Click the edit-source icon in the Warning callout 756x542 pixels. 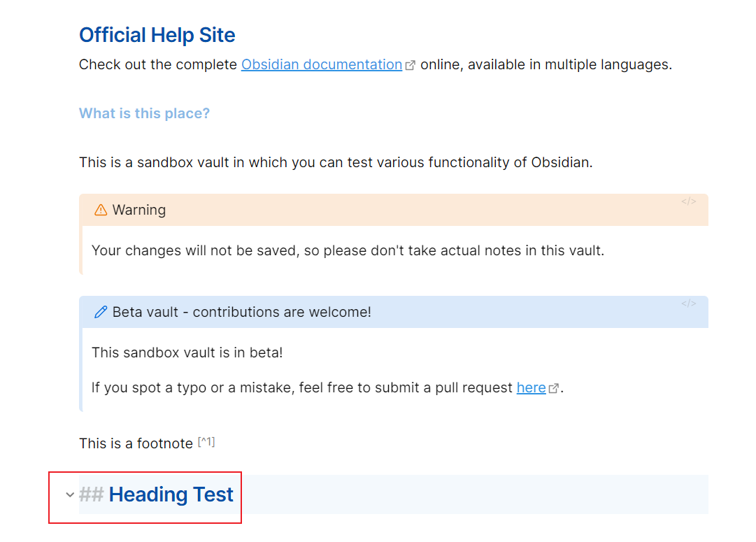pyautogui.click(x=688, y=201)
